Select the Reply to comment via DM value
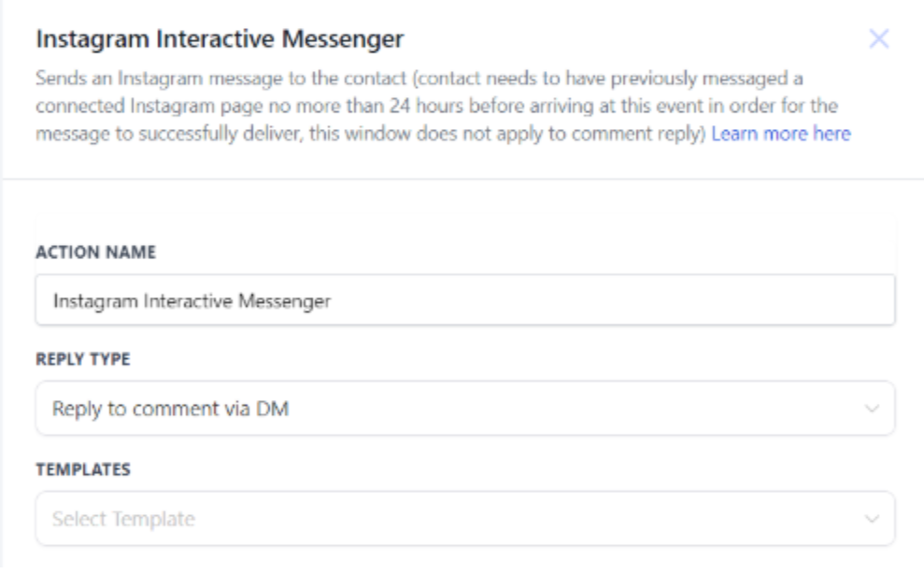Viewport: 924px width, 588px height. click(170, 409)
